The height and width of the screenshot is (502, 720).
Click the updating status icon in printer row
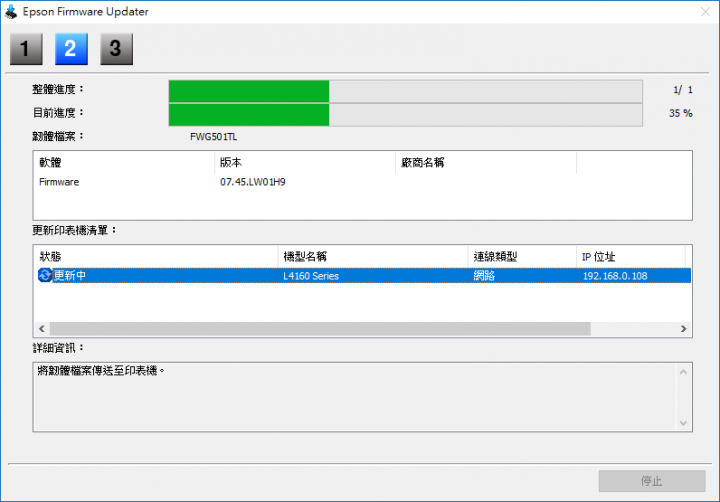pyautogui.click(x=45, y=275)
